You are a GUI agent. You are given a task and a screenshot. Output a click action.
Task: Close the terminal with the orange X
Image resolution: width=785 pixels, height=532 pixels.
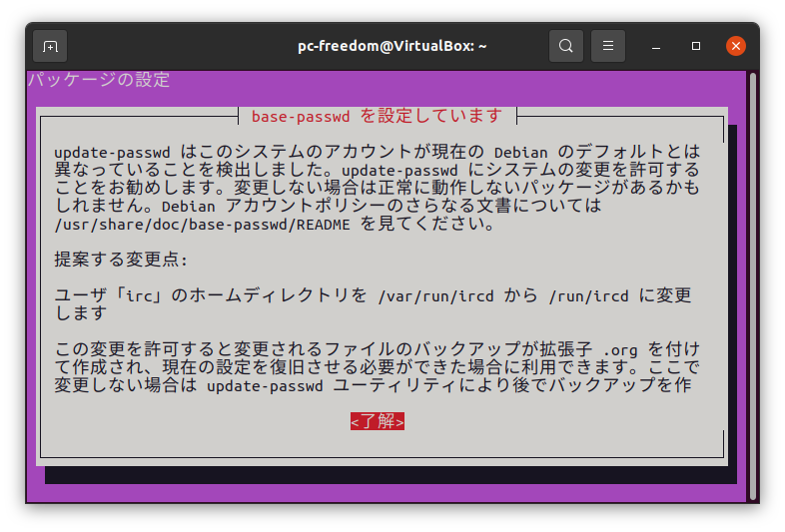(x=736, y=46)
